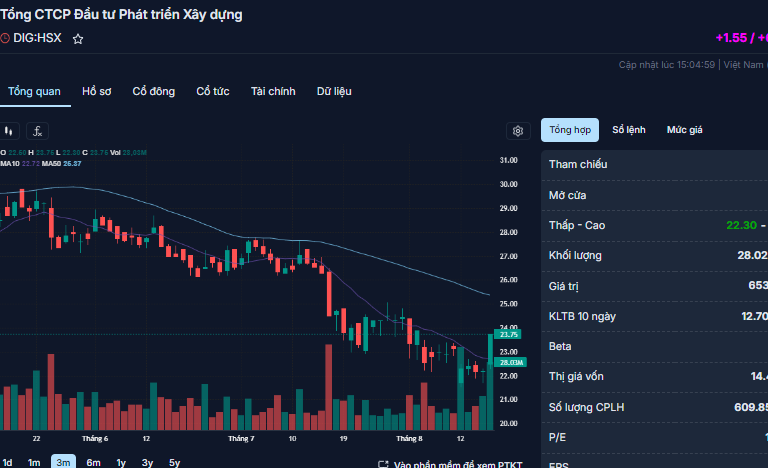Click the 'Thấp - Cao' row label
Screen dimensions: 768x468
[x=576, y=225]
